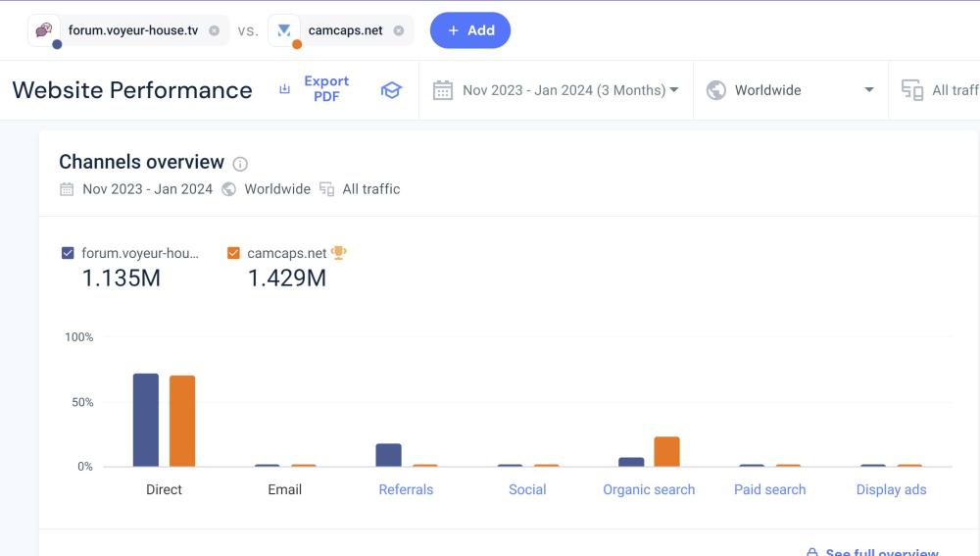This screenshot has height=556, width=980.
Task: Open the Nov 2023 - Jan 2024 date dropdown
Action: [569, 90]
